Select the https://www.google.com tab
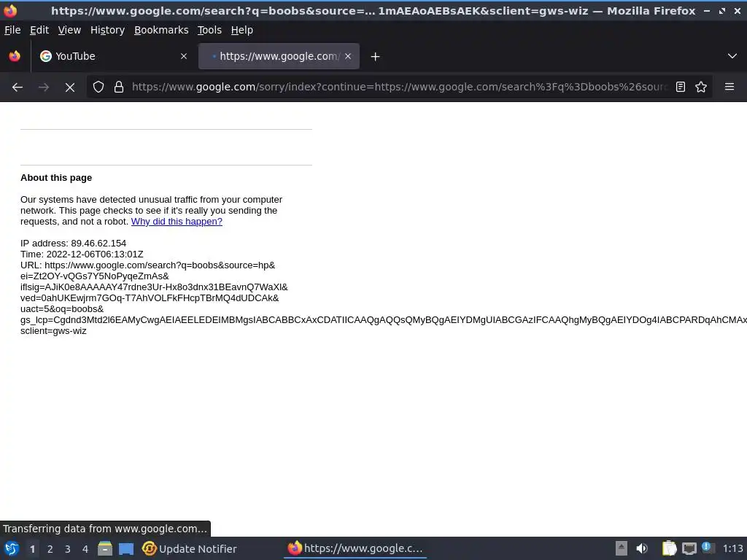The image size is (747, 560). (279, 56)
